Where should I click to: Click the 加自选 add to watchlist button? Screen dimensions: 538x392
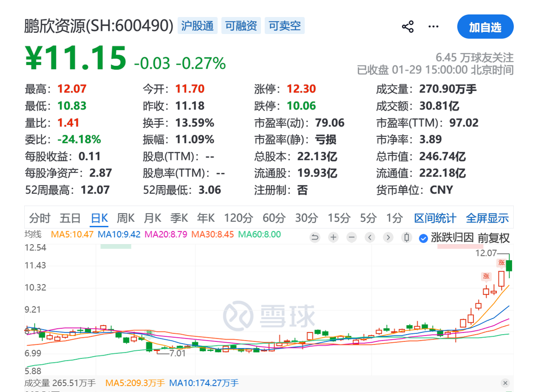[x=485, y=27]
